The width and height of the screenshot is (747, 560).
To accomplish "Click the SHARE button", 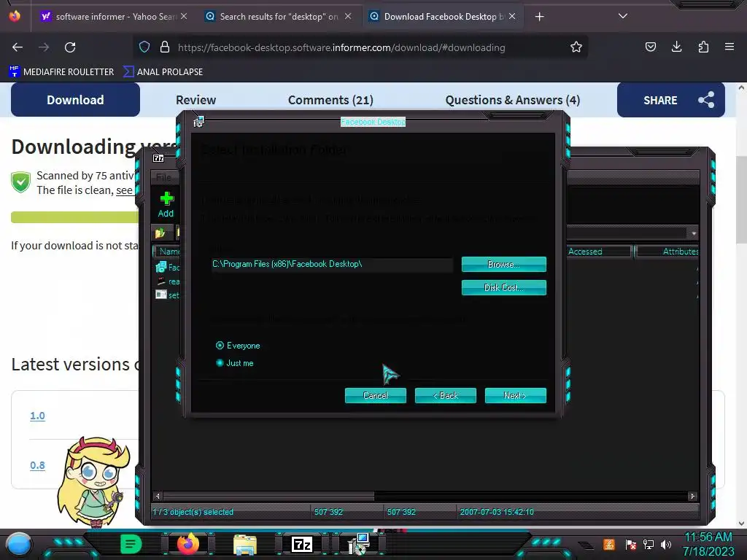I will tap(671, 100).
